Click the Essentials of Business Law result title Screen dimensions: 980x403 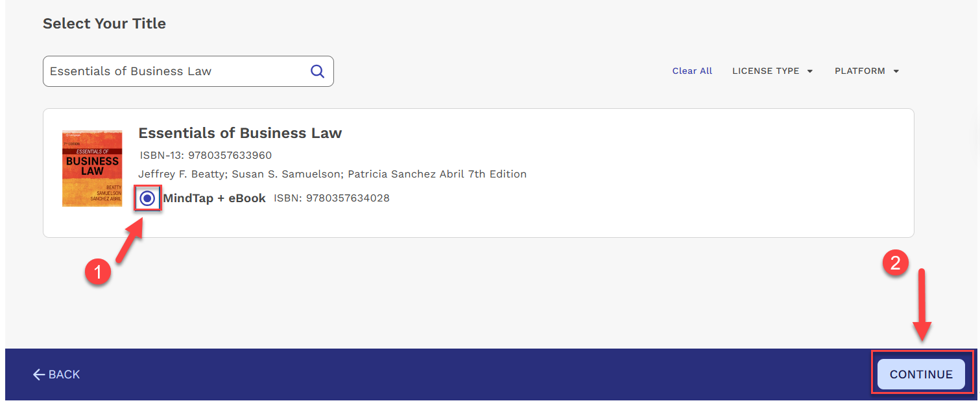240,133
